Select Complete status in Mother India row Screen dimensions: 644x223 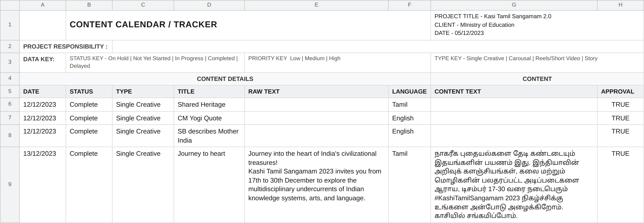pos(89,136)
